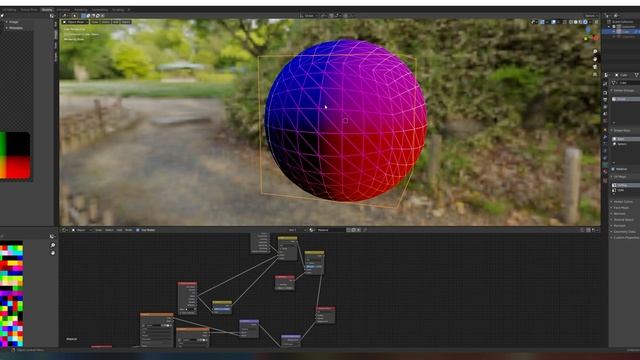
Task: Click image editor hand icon in lower-left panel
Action: (x=53, y=253)
